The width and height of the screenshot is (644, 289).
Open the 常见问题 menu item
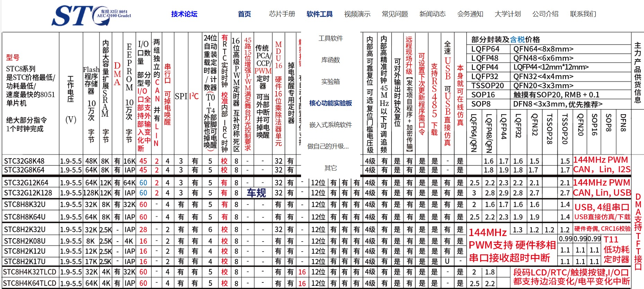pos(395,14)
